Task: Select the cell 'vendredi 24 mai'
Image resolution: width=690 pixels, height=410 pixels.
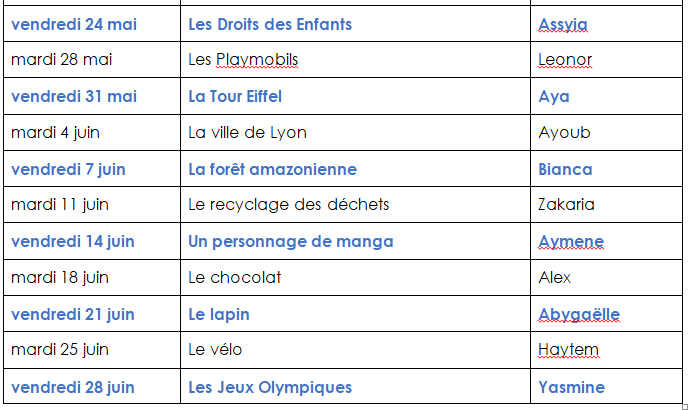Action: pos(92,24)
